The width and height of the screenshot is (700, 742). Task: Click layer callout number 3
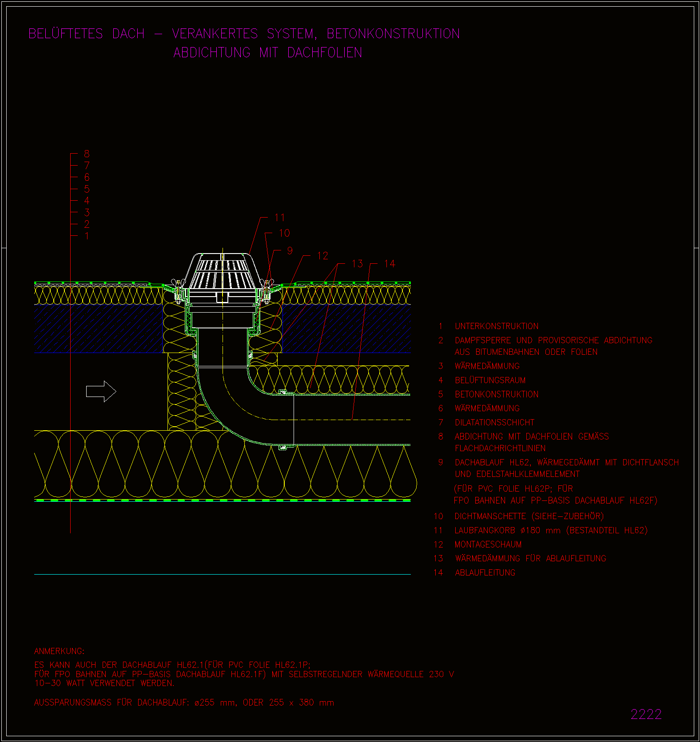coord(87,213)
